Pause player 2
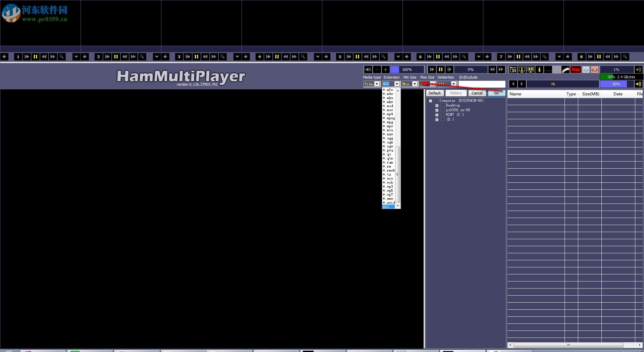The height and width of the screenshot is (352, 644). 116,57
